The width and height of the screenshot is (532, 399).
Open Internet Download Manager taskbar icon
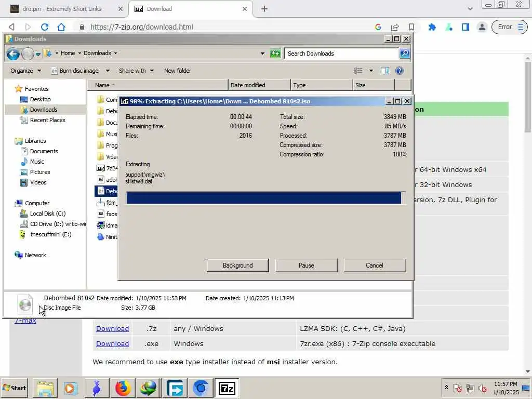click(x=148, y=388)
